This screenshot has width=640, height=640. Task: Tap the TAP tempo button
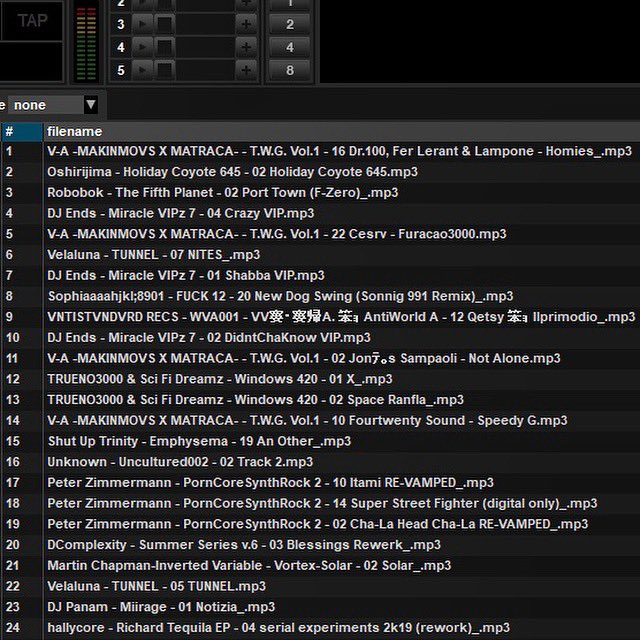[x=32, y=20]
